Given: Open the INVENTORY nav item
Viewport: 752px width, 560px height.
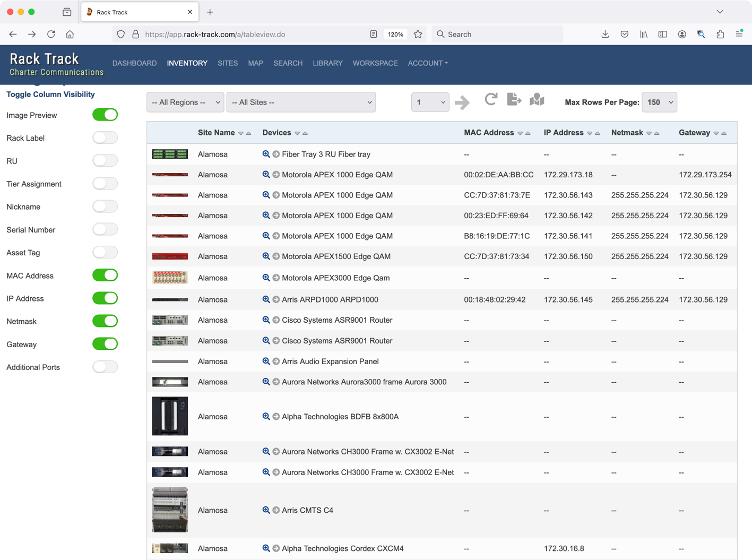Looking at the screenshot, I should [187, 63].
